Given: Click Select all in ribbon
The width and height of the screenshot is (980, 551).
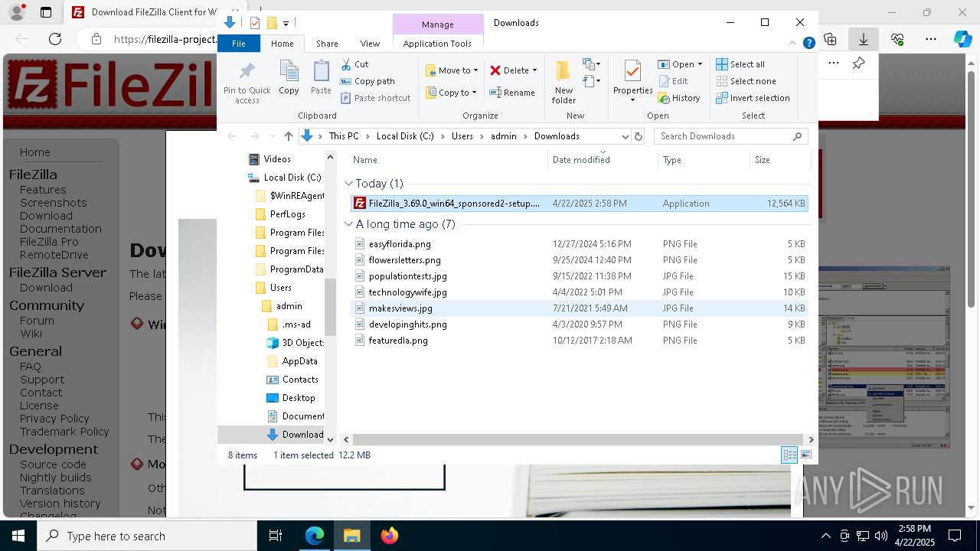Looking at the screenshot, I should pos(740,64).
